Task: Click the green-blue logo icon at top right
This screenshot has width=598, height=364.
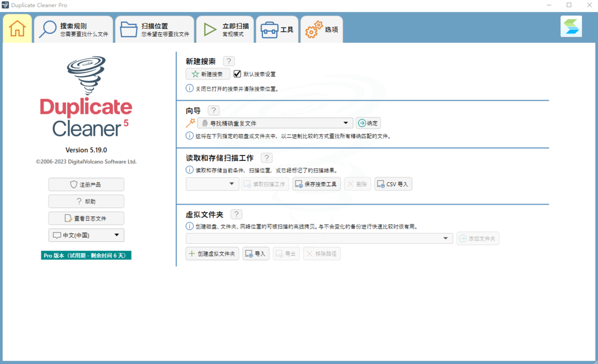Action: [571, 26]
